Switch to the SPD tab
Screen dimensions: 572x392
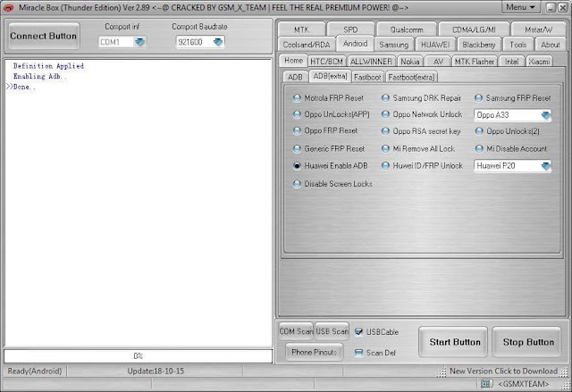click(x=350, y=29)
